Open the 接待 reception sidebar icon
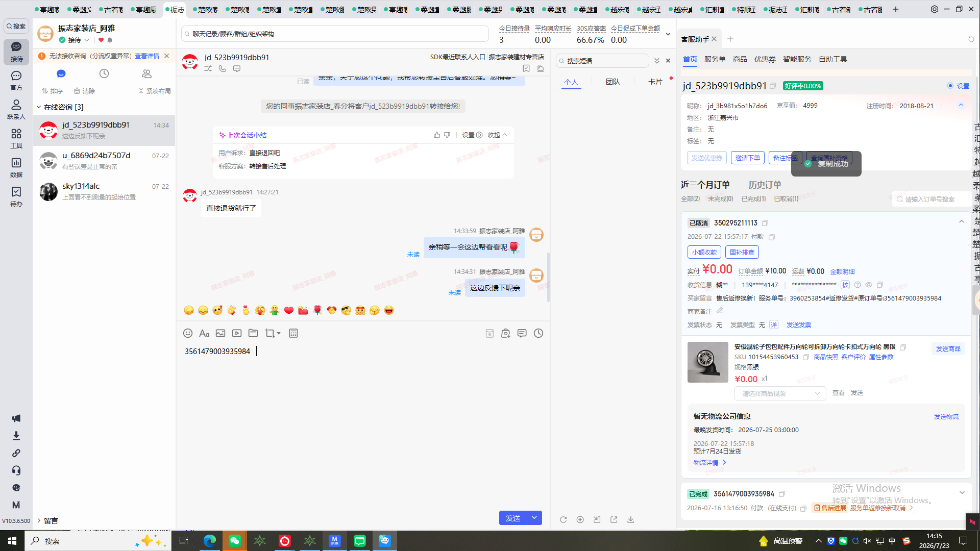 16,52
